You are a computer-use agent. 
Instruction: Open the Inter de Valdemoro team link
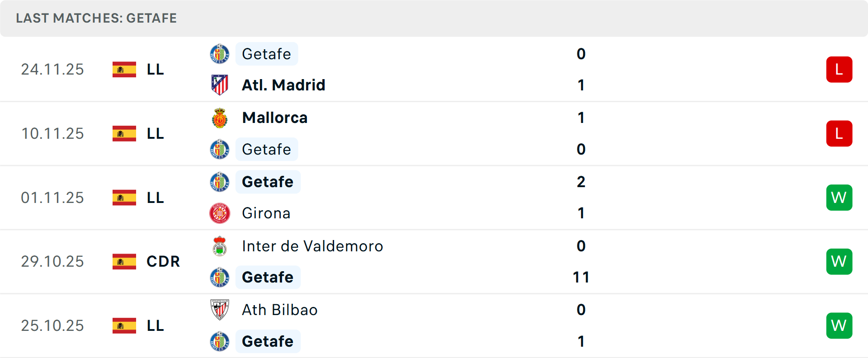[x=312, y=246]
